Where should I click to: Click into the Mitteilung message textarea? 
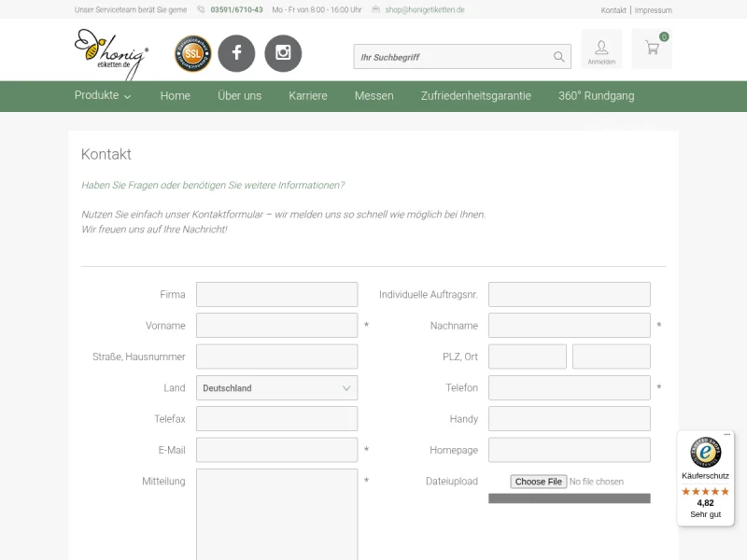(276, 513)
